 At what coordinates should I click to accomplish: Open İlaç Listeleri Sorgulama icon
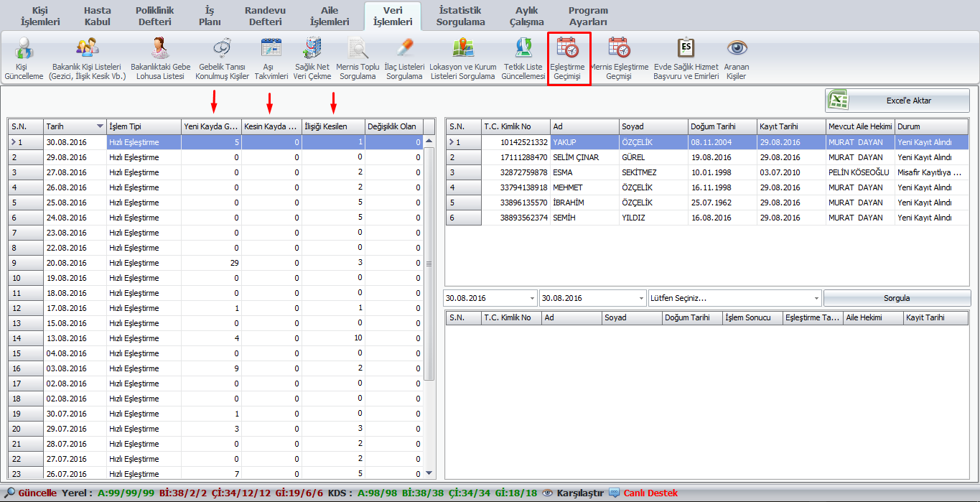click(x=404, y=49)
